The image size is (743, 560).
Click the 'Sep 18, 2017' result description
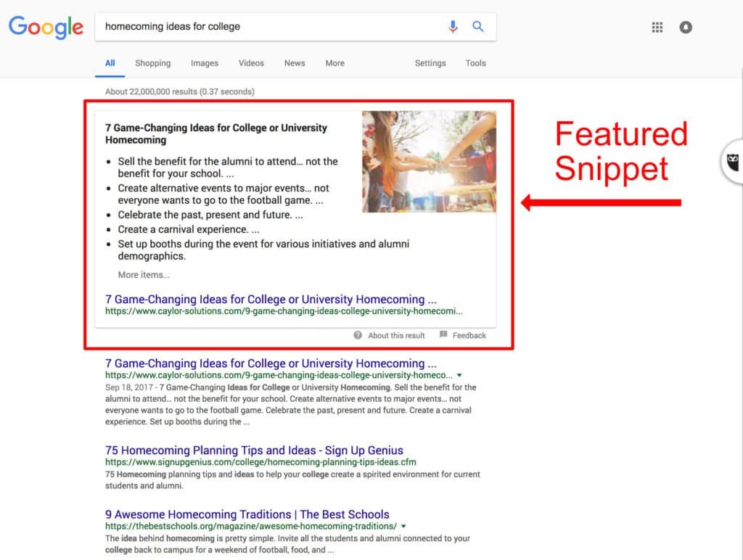[290, 404]
